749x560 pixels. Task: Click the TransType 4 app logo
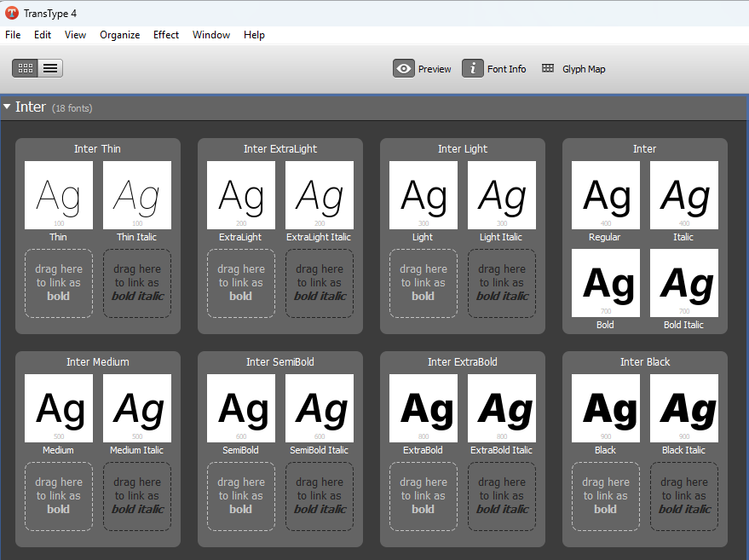12,13
